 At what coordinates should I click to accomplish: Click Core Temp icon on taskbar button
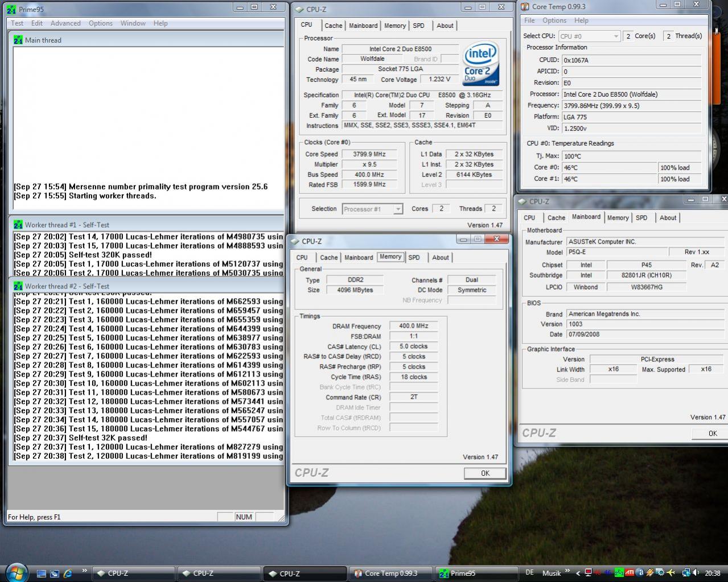(x=358, y=573)
